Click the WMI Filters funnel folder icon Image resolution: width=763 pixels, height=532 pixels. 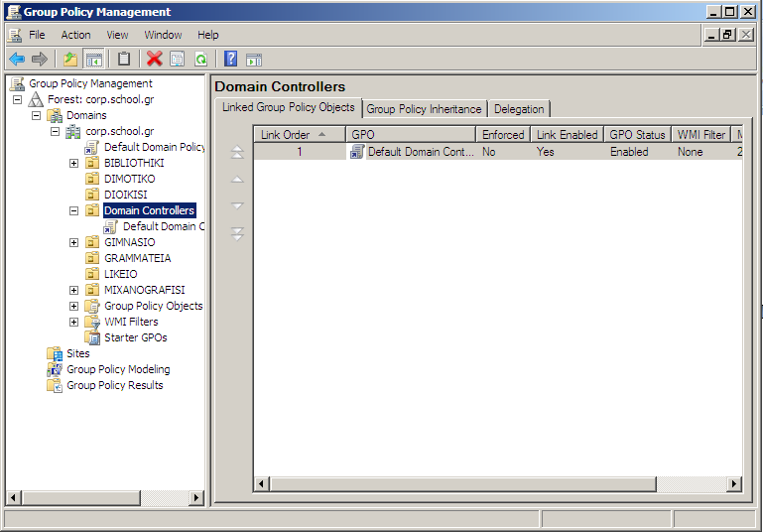pyautogui.click(x=92, y=323)
